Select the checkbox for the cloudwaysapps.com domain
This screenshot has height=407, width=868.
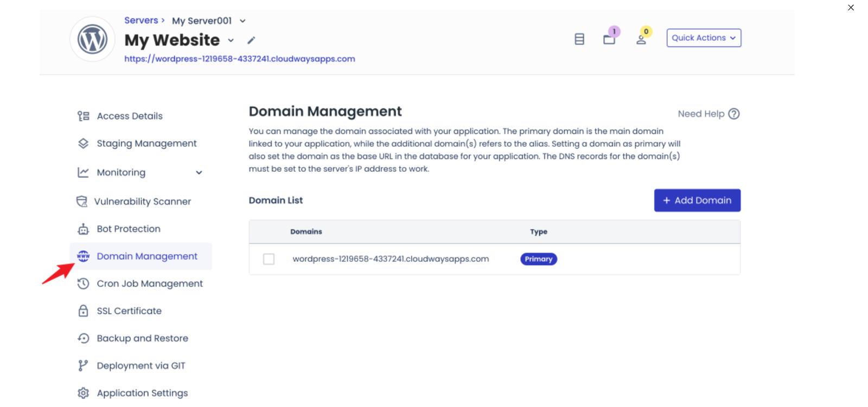click(269, 259)
